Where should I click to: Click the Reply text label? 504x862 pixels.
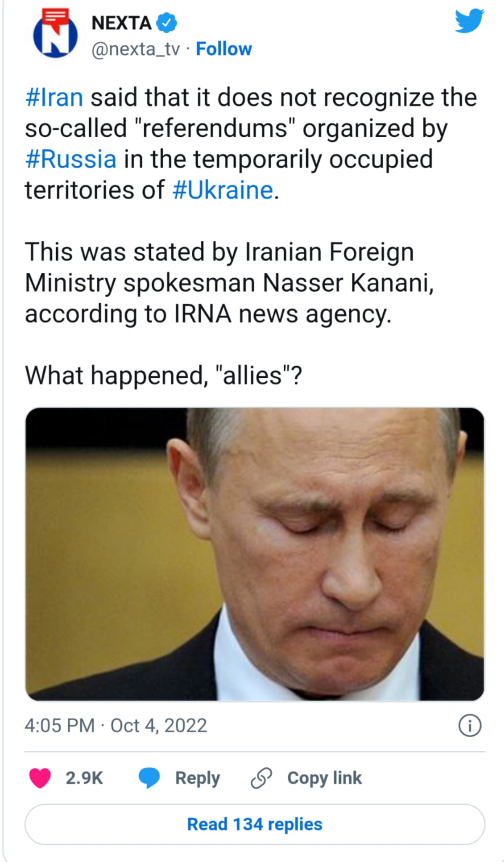point(197,779)
